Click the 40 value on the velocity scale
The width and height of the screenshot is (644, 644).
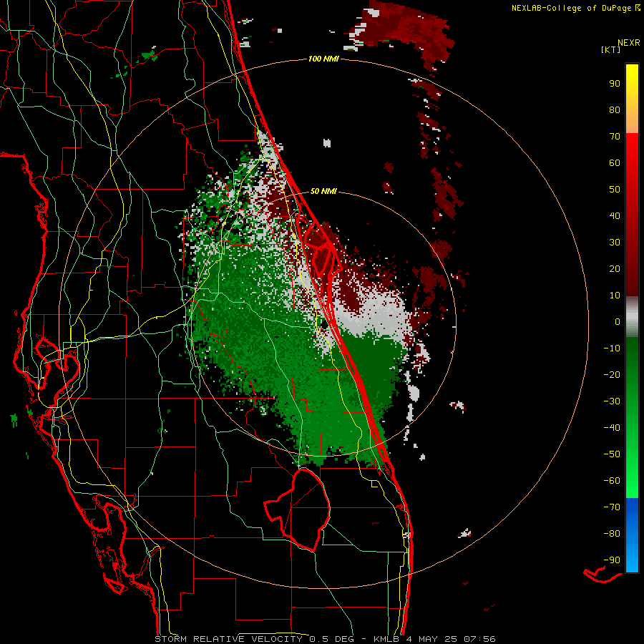615,216
